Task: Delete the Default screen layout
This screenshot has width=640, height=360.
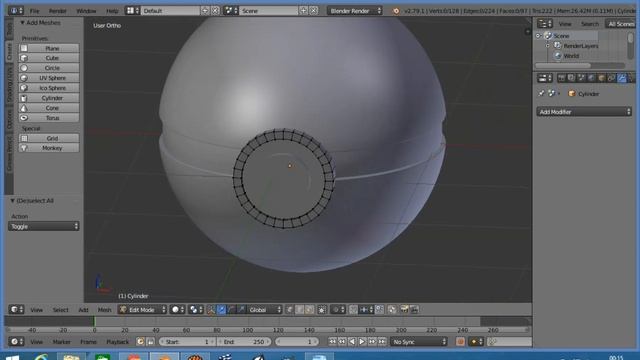Action: point(216,11)
